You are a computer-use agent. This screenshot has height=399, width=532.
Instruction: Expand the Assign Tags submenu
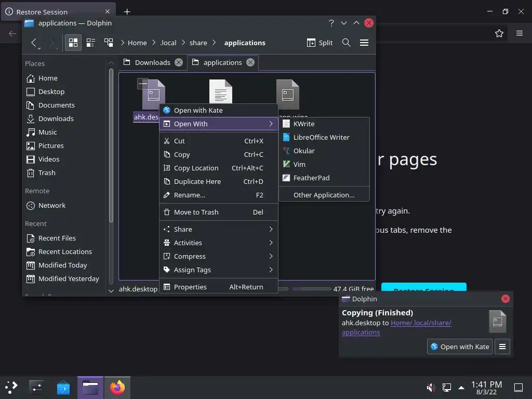point(219,270)
